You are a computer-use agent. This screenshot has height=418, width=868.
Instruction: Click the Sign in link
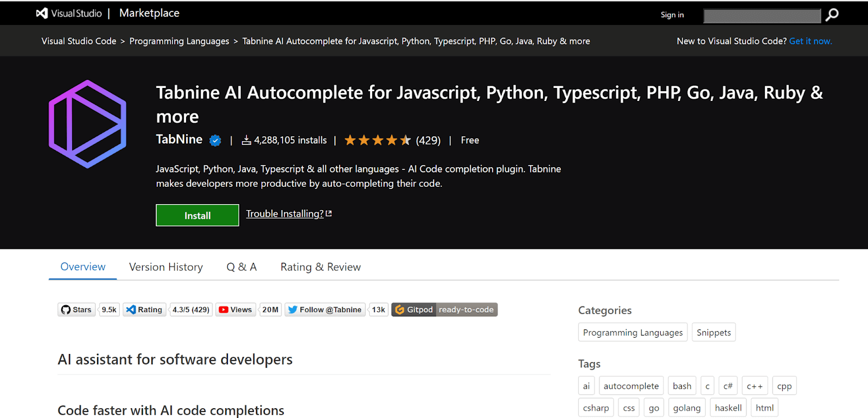click(672, 15)
